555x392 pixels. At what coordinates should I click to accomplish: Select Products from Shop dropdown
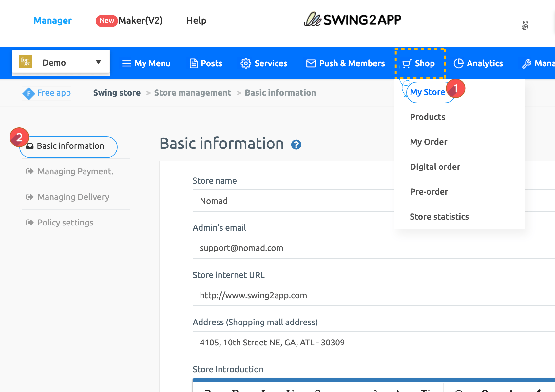[x=428, y=117]
